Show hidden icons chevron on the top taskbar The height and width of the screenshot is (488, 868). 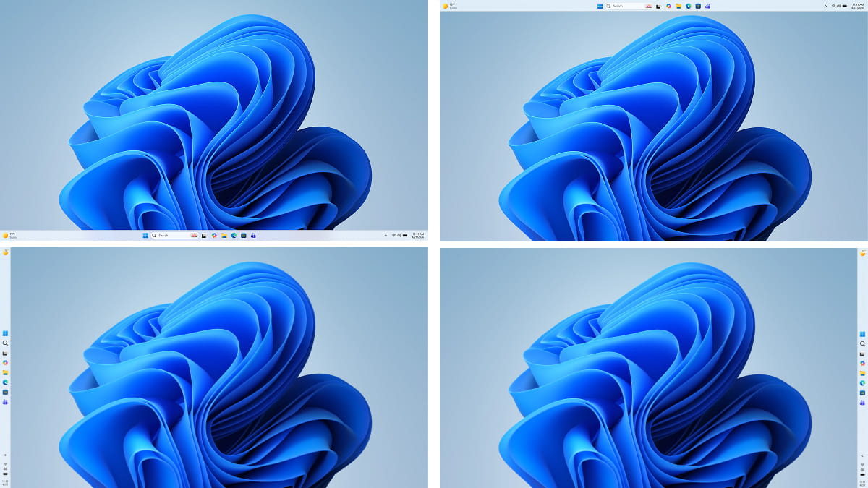(x=825, y=6)
